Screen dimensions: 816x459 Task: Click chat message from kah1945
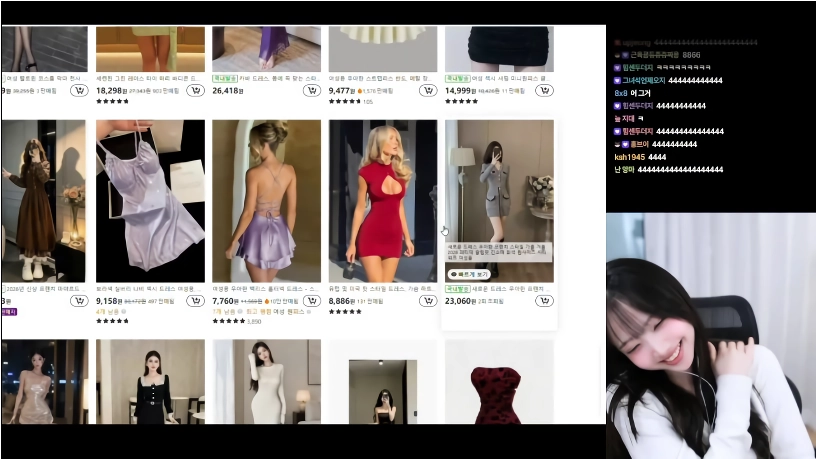[640, 157]
